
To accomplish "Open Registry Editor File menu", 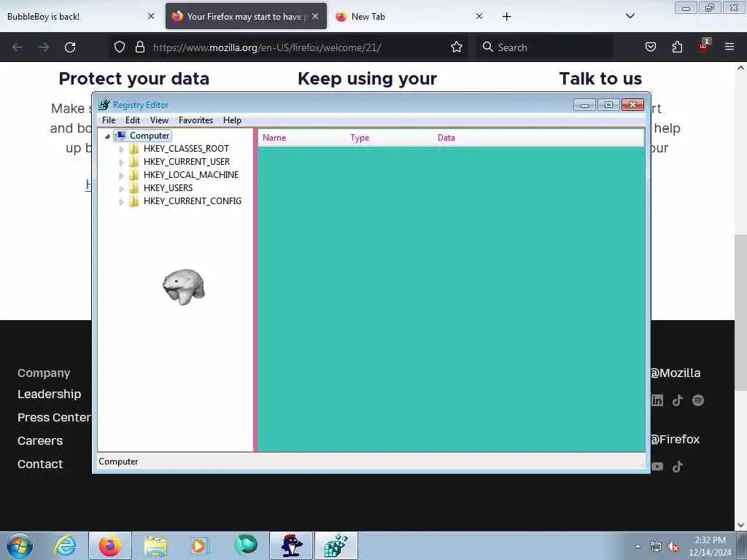I will click(109, 120).
